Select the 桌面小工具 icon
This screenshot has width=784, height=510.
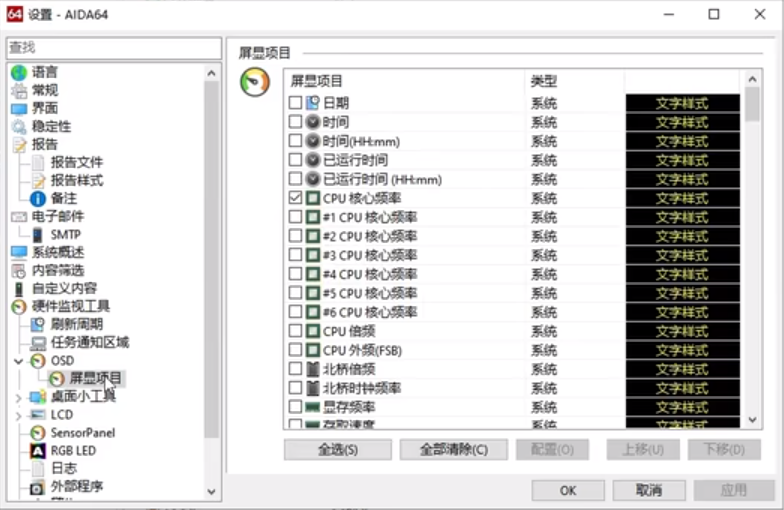(x=38, y=397)
